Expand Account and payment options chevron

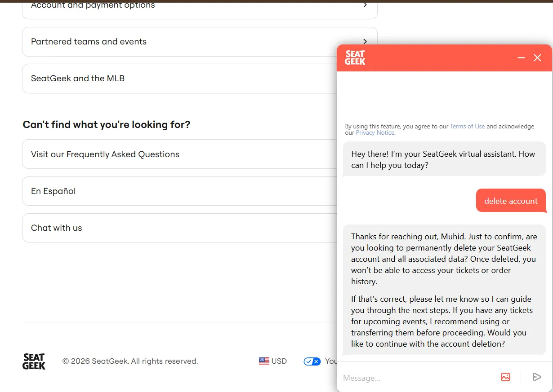coord(365,5)
